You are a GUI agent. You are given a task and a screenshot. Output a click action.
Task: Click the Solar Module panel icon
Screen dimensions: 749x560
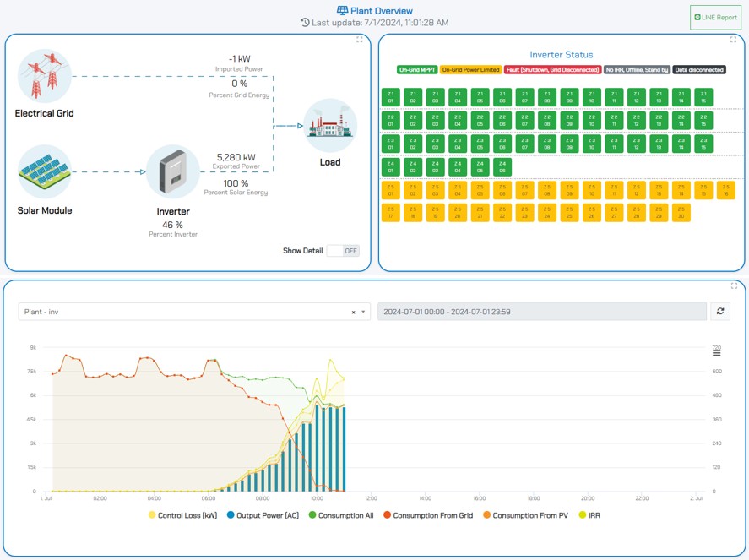tap(45, 172)
